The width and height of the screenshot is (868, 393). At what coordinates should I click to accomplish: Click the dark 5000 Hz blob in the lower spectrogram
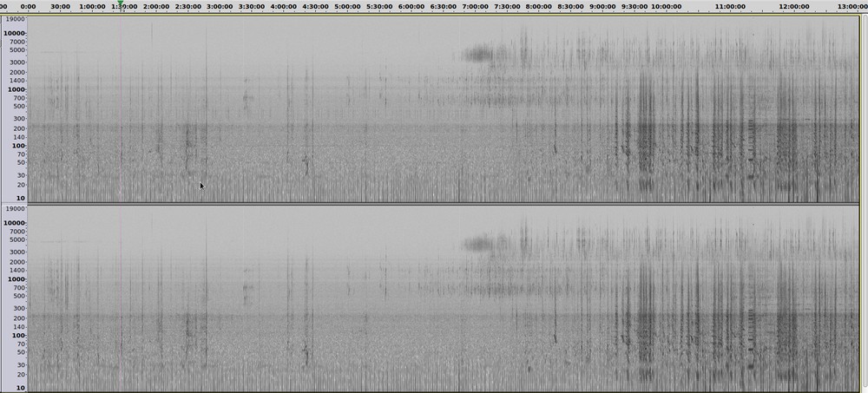477,244
